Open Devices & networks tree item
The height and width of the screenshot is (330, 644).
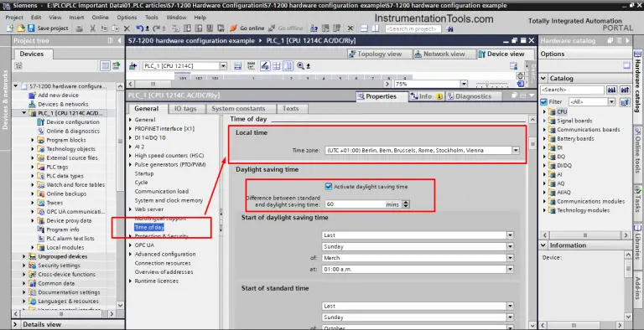click(63, 104)
